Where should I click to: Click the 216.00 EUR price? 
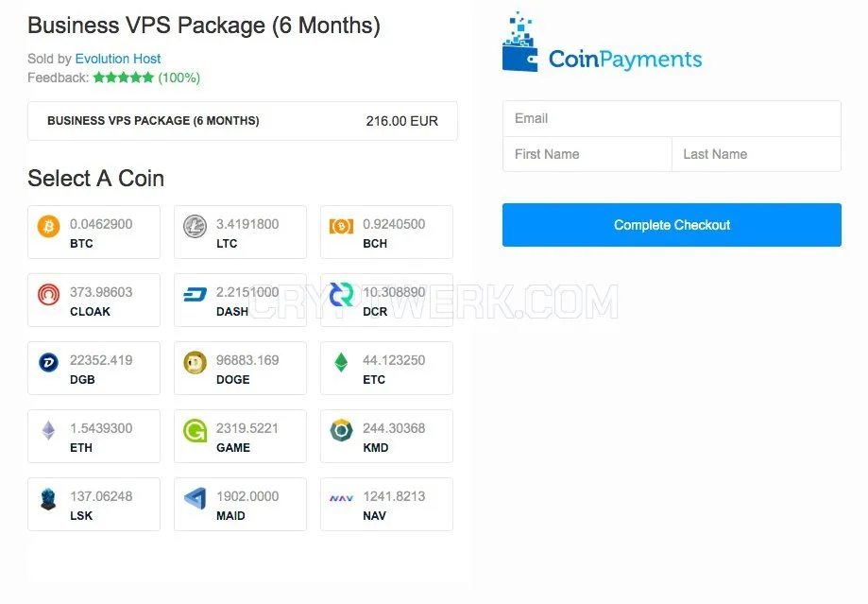point(402,121)
